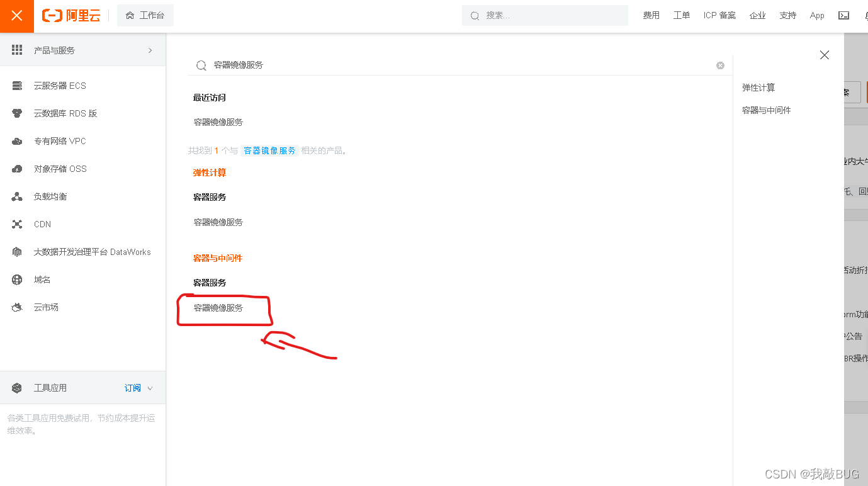Click the 产品与服务 grid icon

coord(17,50)
